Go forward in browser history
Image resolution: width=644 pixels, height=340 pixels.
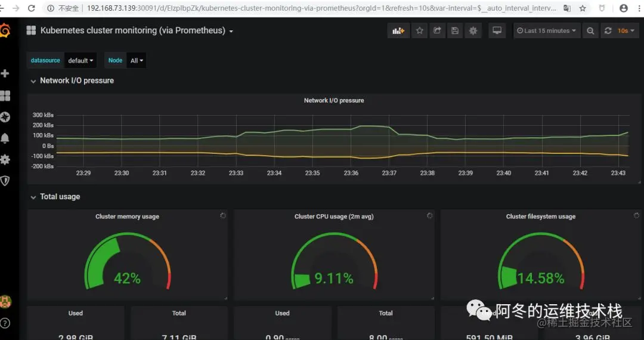tap(16, 8)
